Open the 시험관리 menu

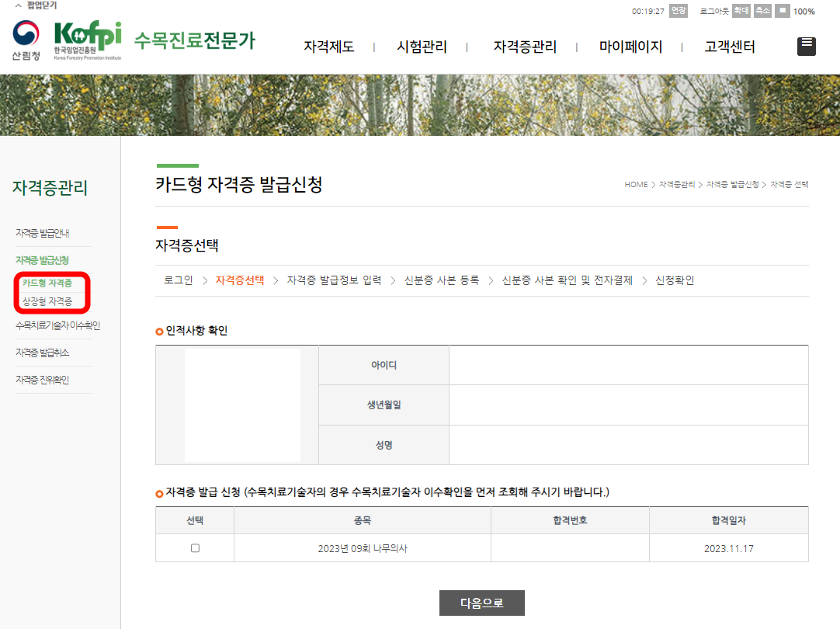422,46
